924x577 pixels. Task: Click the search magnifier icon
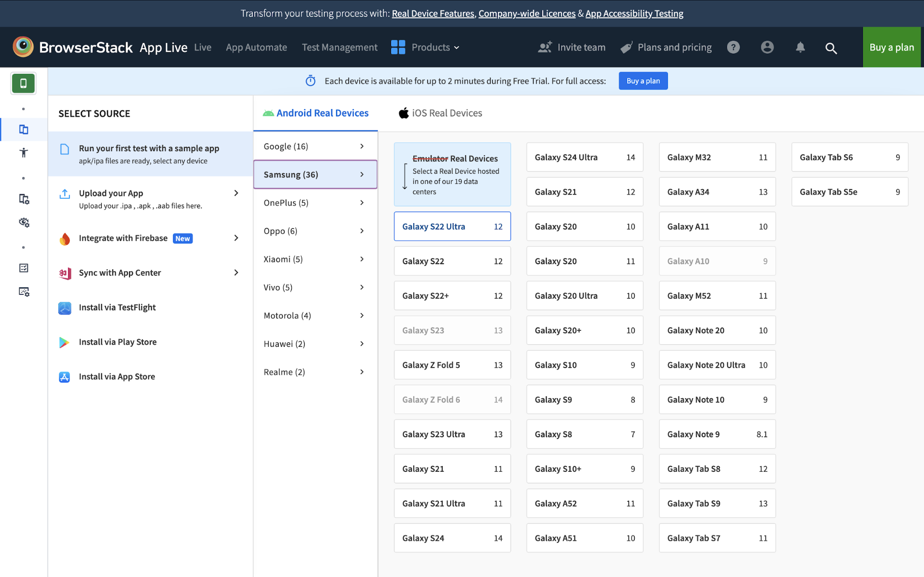pos(831,48)
